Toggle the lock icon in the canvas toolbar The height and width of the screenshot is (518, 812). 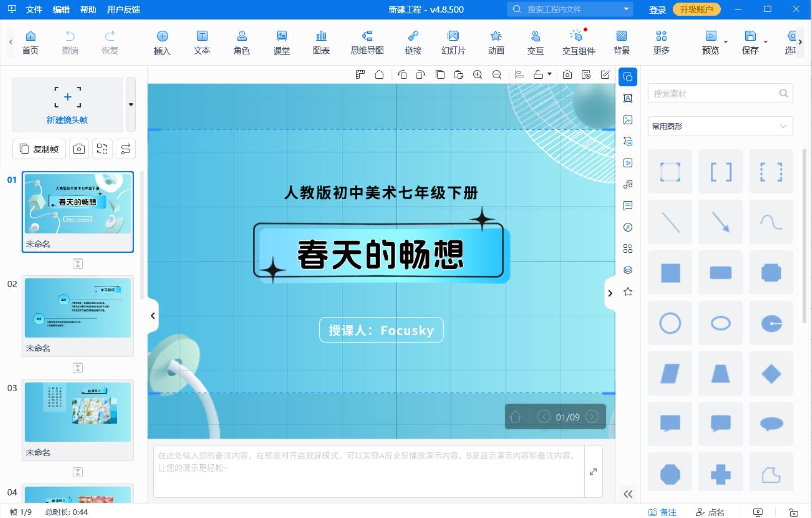point(538,75)
